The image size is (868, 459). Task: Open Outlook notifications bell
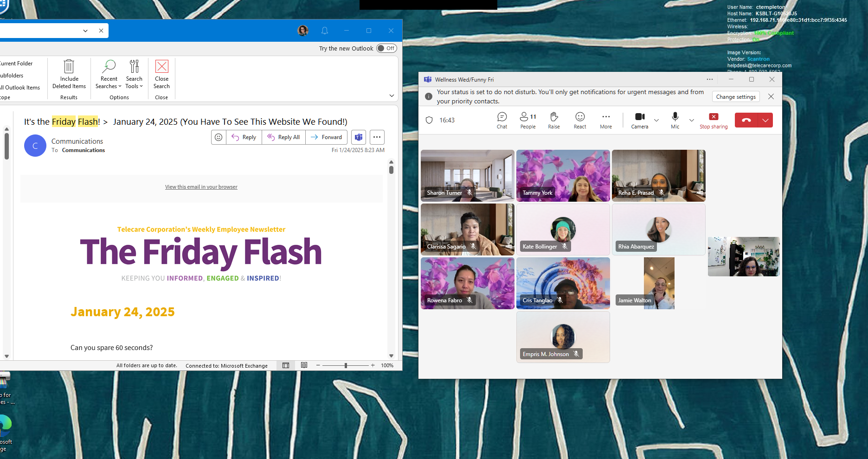(325, 31)
